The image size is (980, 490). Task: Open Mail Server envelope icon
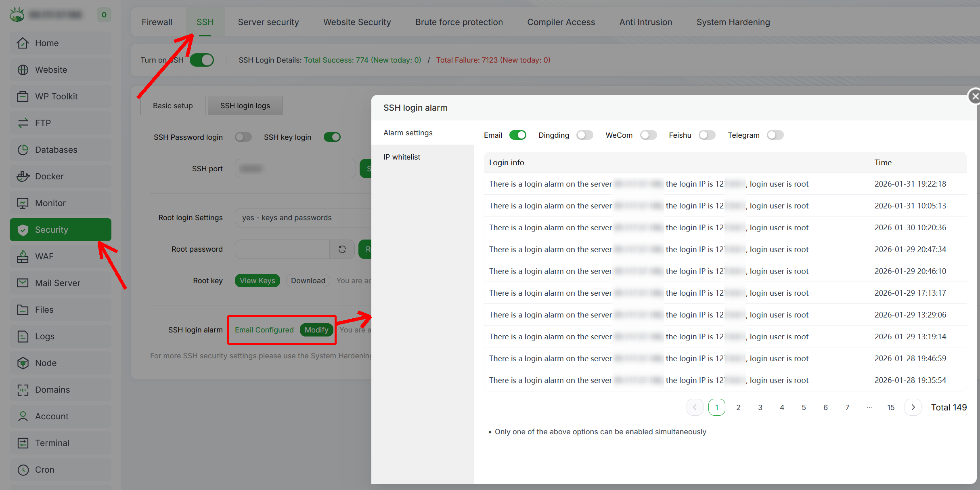pos(23,283)
